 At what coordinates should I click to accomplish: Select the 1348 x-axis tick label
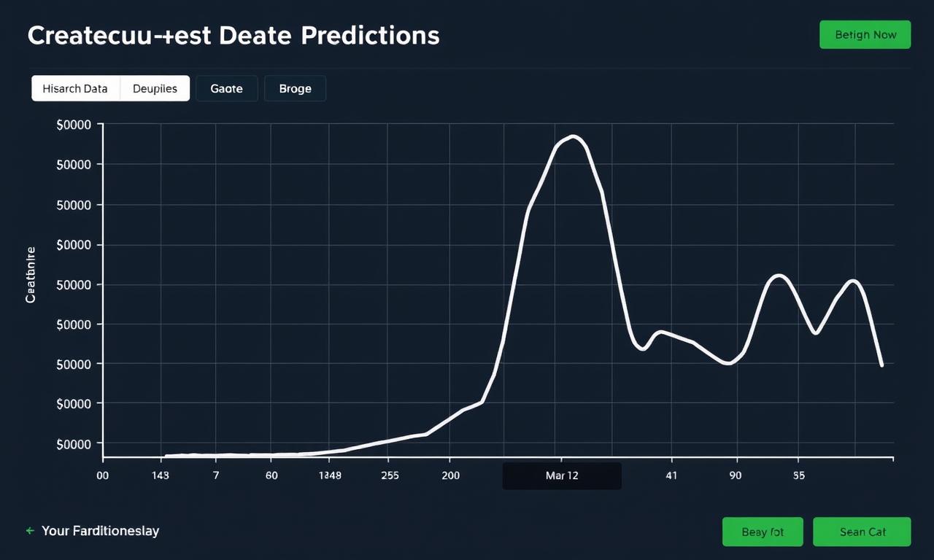pyautogui.click(x=330, y=475)
